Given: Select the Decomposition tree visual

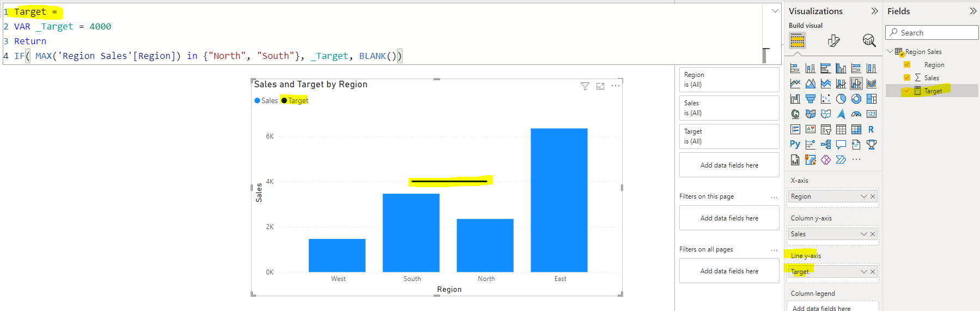Looking at the screenshot, I should click(826, 145).
